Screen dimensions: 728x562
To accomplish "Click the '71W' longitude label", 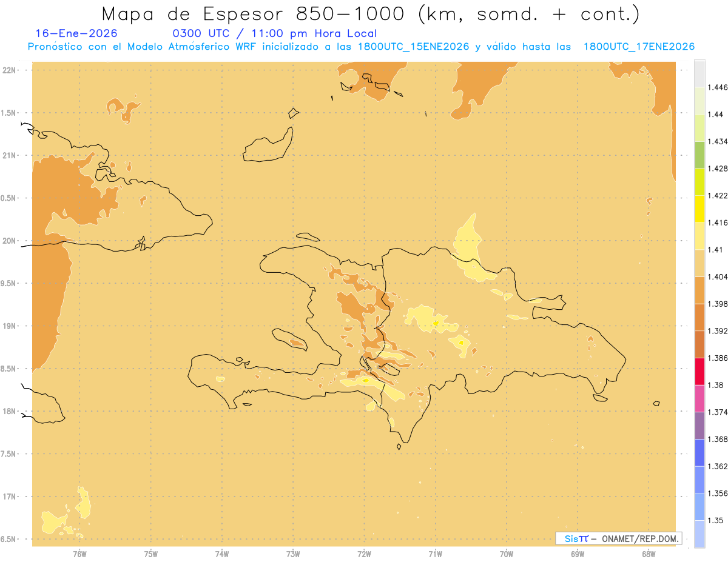I will [x=435, y=554].
